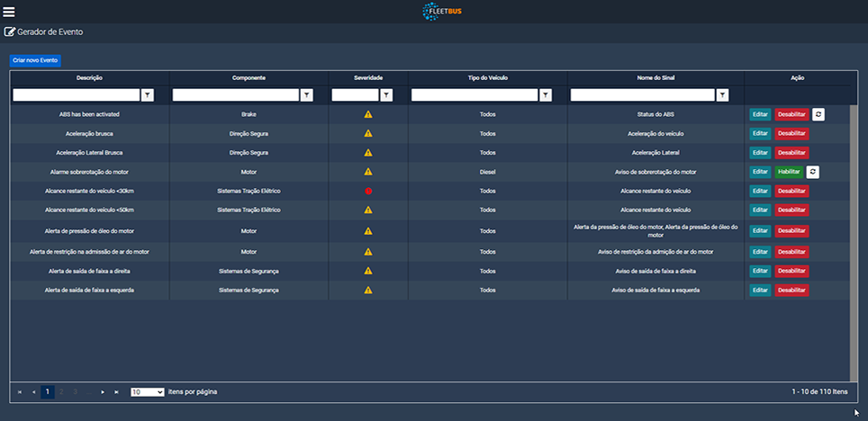
Task: Open the Tipo do Veículo filter icon
Action: coord(545,94)
